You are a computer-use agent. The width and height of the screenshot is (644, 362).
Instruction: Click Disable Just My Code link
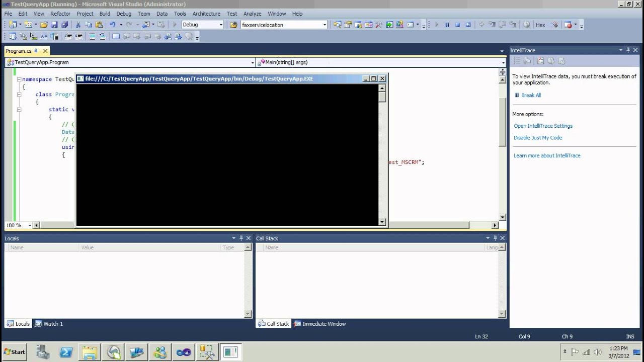coord(538,137)
